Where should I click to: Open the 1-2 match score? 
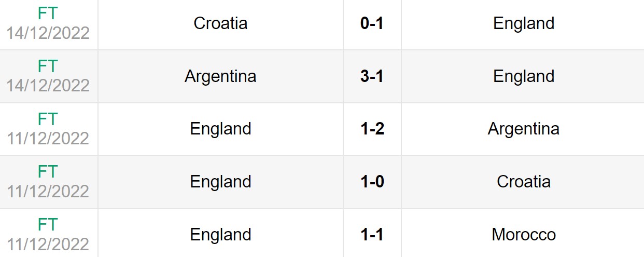click(372, 129)
